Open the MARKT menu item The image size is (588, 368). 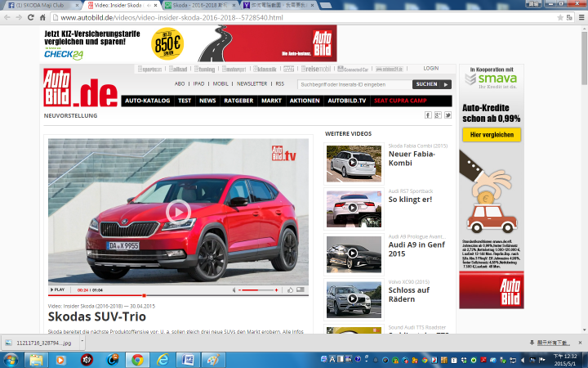[271, 101]
